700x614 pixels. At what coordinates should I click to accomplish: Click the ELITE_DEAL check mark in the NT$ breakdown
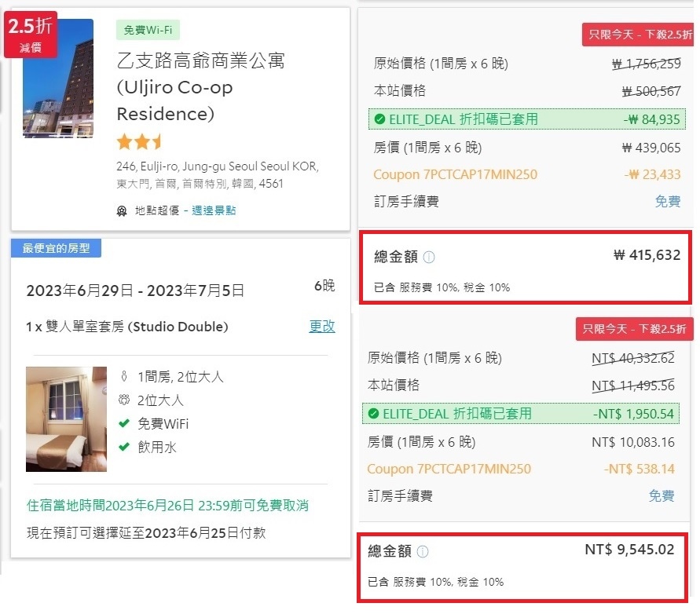click(373, 414)
